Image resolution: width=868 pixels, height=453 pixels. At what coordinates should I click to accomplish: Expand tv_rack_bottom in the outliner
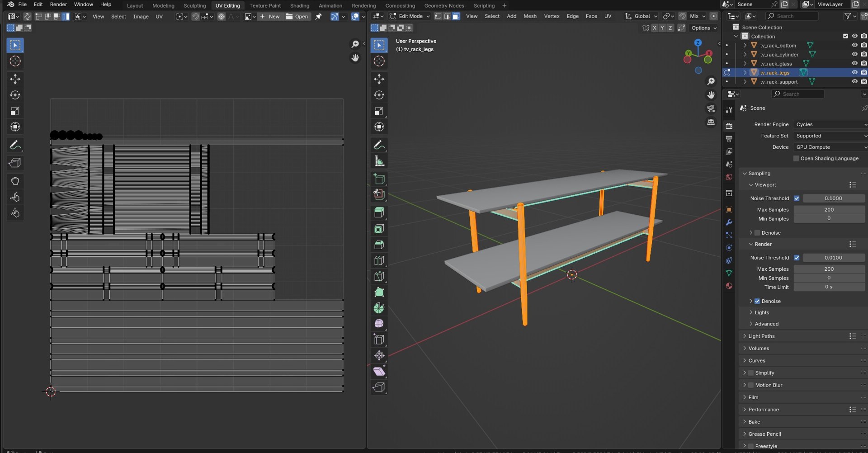745,46
